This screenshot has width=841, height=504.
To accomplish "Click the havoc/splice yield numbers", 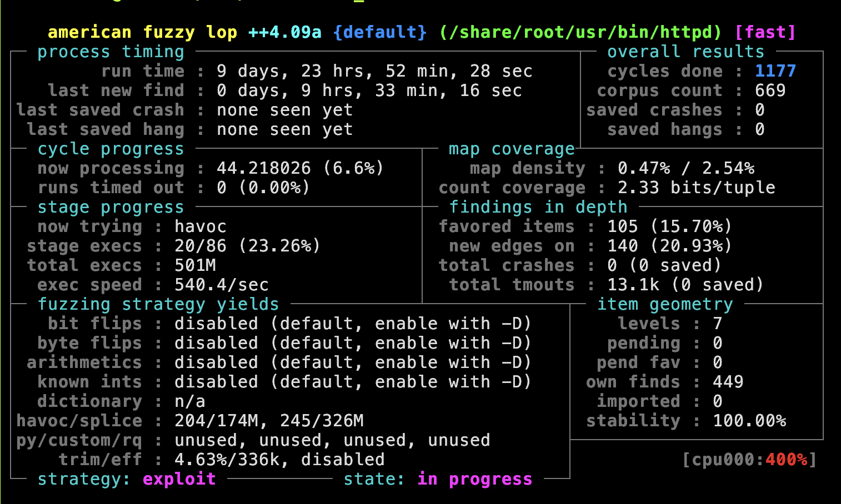I will pyautogui.click(x=269, y=421).
